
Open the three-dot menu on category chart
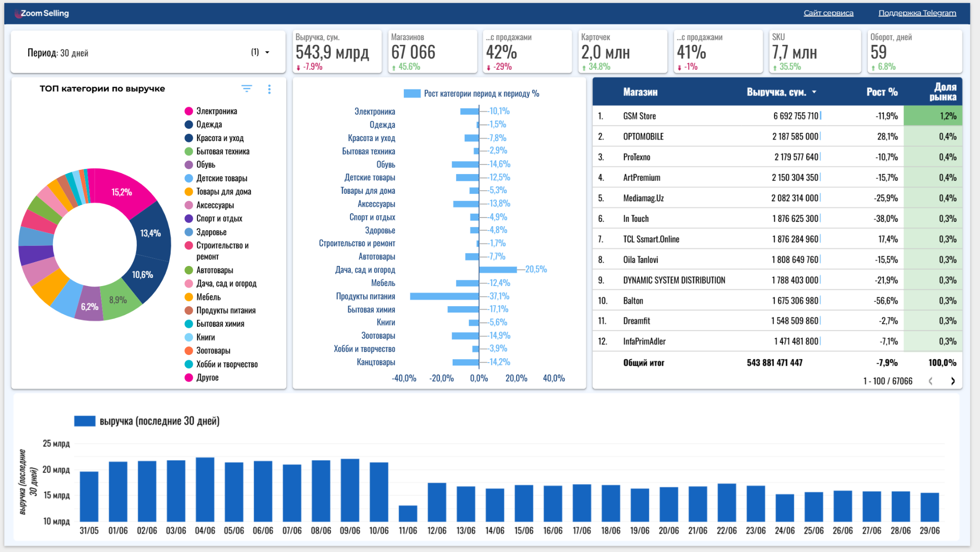[x=269, y=89]
